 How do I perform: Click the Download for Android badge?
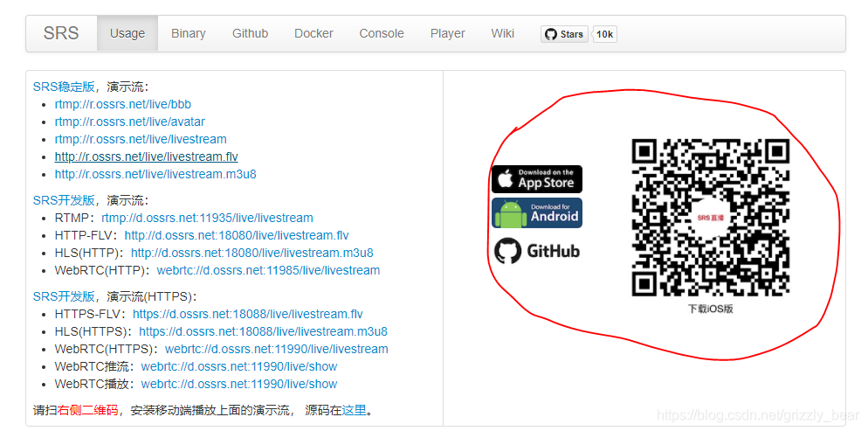tap(537, 212)
